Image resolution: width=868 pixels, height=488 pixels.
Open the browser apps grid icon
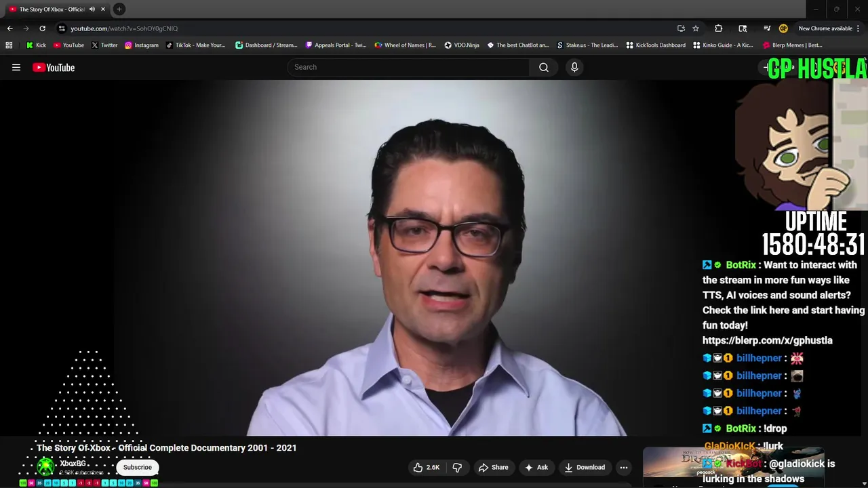coord(9,45)
